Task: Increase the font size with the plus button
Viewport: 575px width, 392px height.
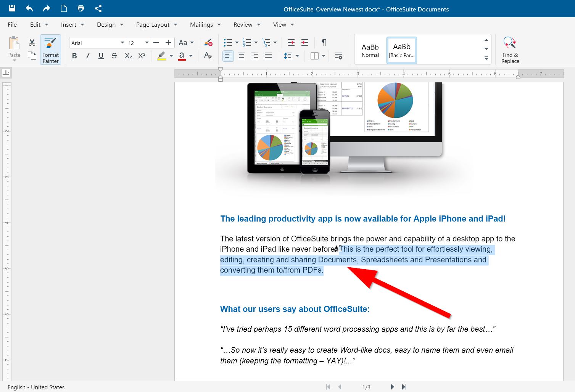Action: 168,42
